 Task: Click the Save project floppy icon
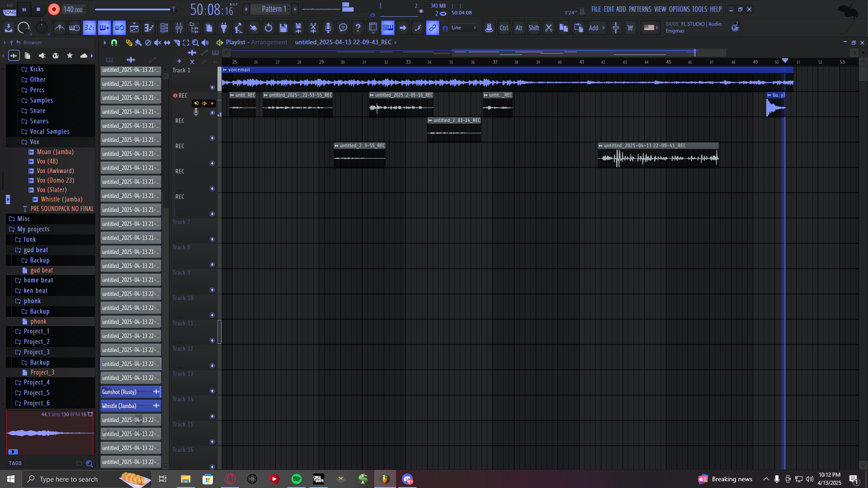(283, 28)
